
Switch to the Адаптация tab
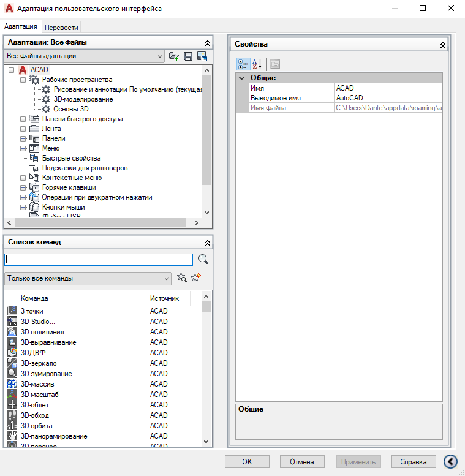21,26
